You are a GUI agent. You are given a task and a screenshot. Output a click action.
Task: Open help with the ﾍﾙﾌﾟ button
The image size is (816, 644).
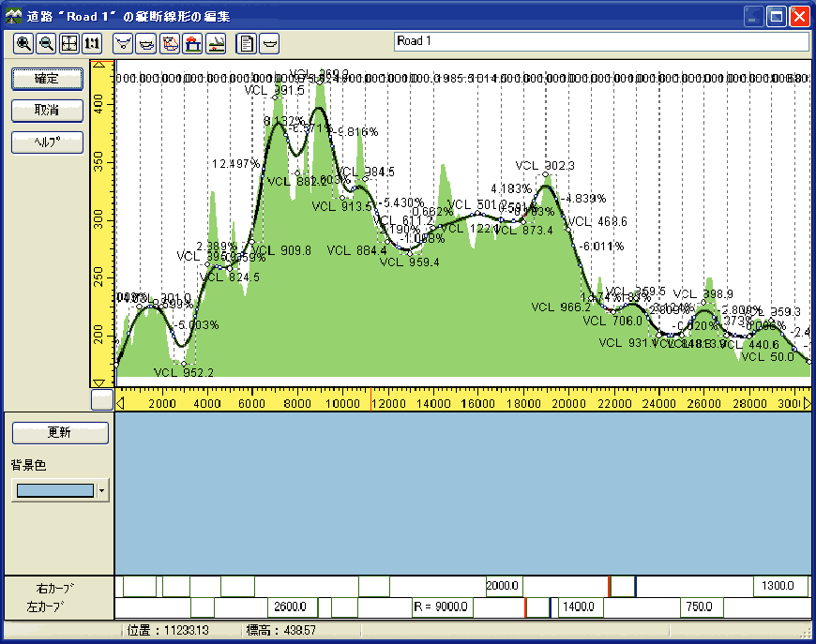click(47, 142)
